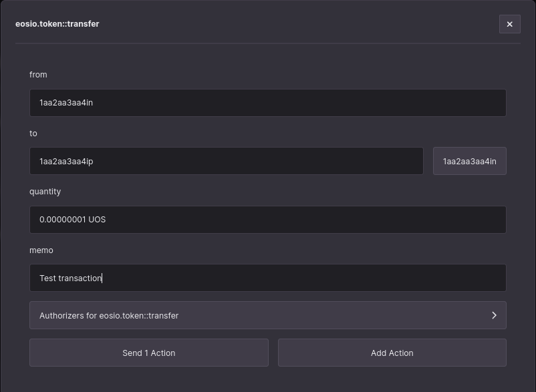Open Authorizers for eosio.token::transfer row
This screenshot has height=392, width=536.
(x=267, y=315)
